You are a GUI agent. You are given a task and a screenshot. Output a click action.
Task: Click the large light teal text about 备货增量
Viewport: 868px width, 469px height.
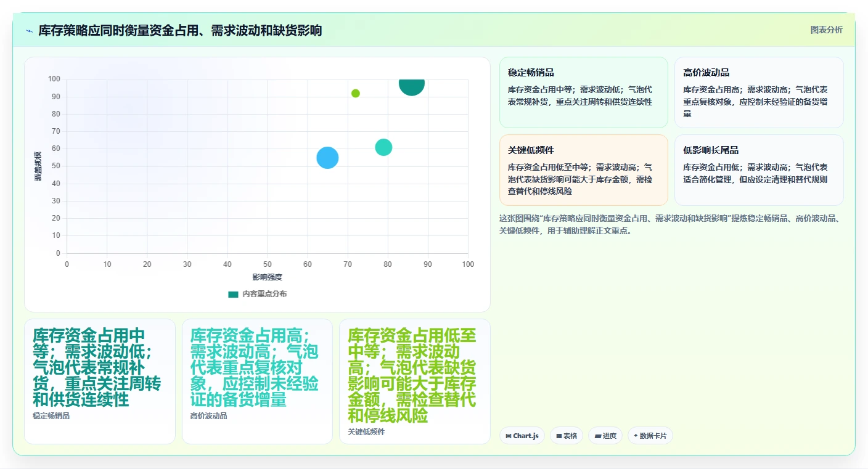pyautogui.click(x=255, y=367)
